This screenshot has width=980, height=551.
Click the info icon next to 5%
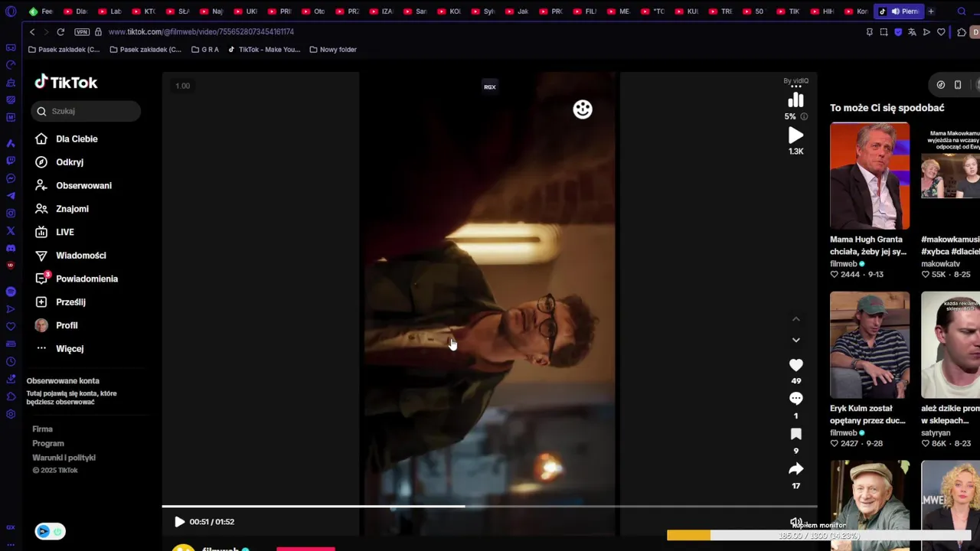click(x=804, y=116)
